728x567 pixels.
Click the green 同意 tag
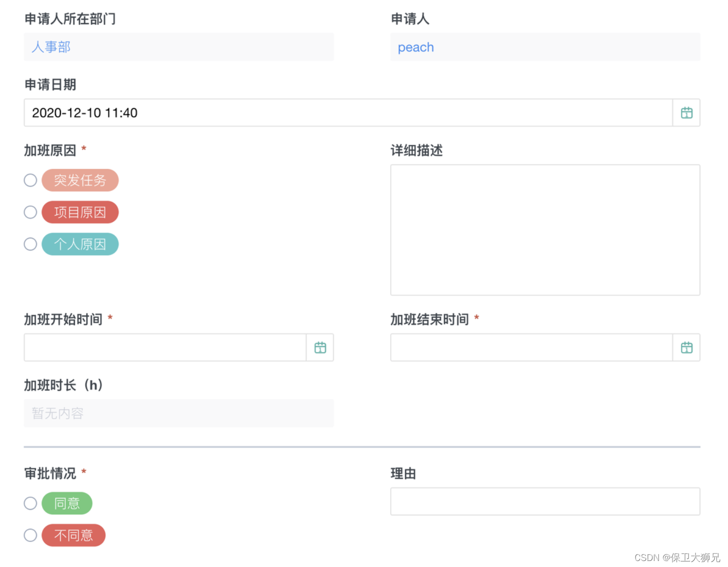coord(67,503)
